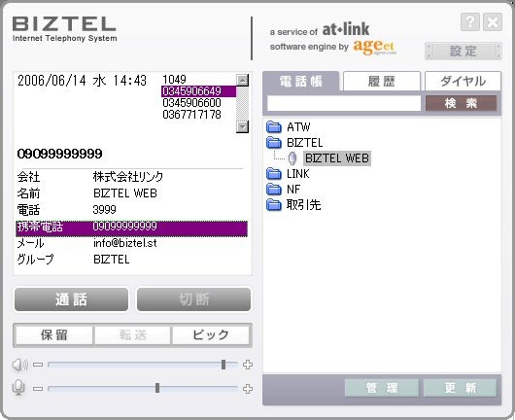This screenshot has height=420, width=515.
Task: Select the ATW group label
Action: 298,126
